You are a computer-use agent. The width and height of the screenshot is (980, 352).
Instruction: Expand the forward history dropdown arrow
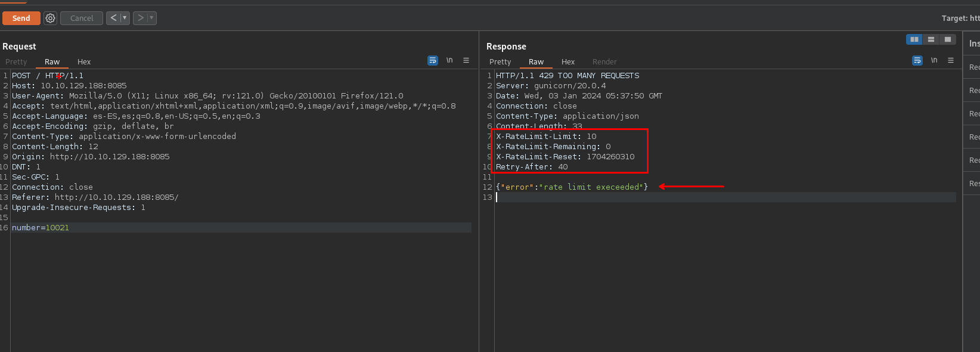point(151,18)
